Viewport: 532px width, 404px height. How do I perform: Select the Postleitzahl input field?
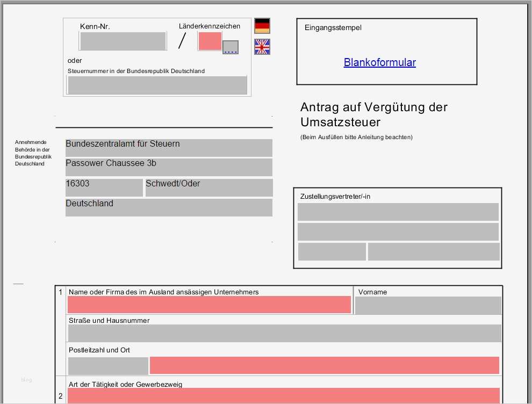tap(107, 365)
